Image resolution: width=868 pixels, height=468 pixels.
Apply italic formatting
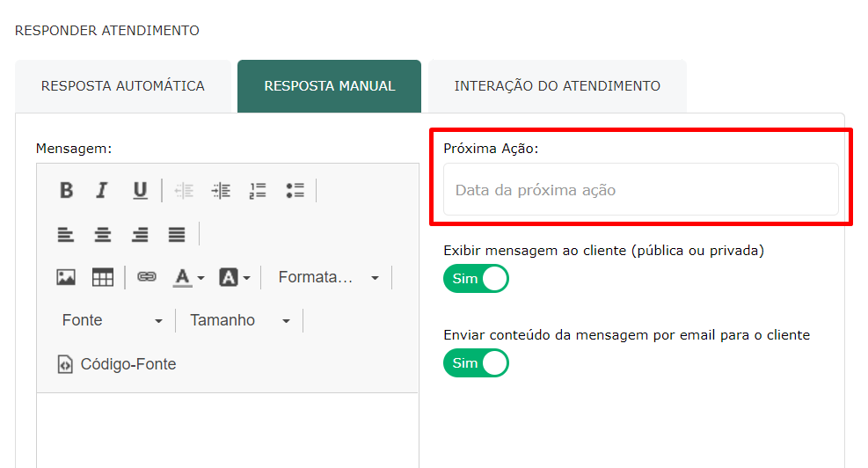[x=102, y=191]
